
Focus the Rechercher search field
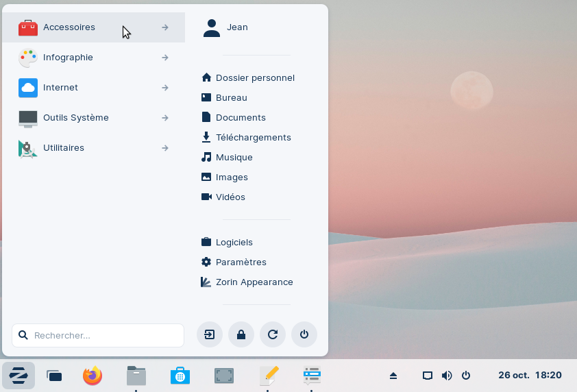coord(98,336)
